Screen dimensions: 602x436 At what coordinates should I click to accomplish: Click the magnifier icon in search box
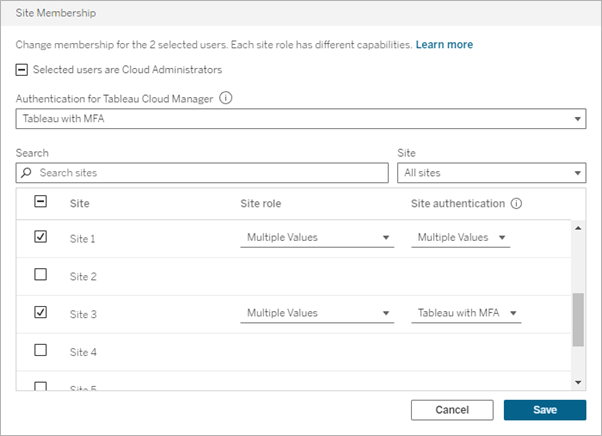click(x=27, y=173)
